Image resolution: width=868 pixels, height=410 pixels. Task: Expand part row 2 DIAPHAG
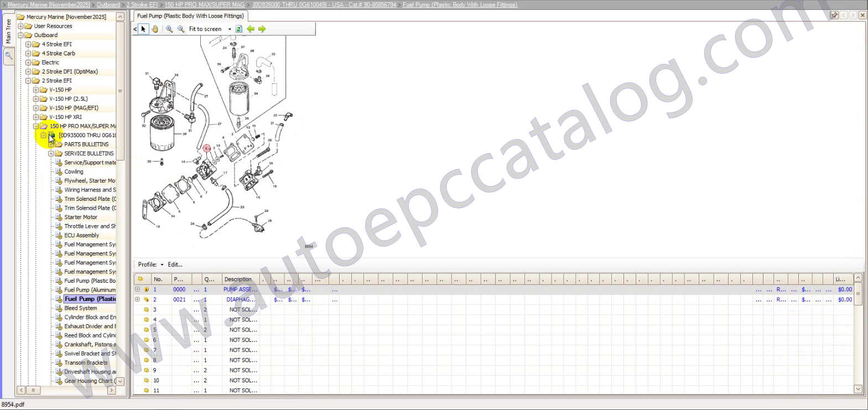[137, 299]
